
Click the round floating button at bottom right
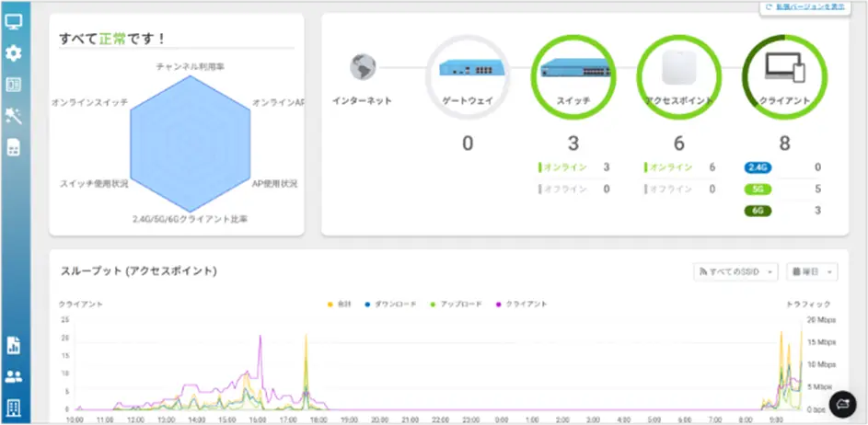[x=842, y=404]
